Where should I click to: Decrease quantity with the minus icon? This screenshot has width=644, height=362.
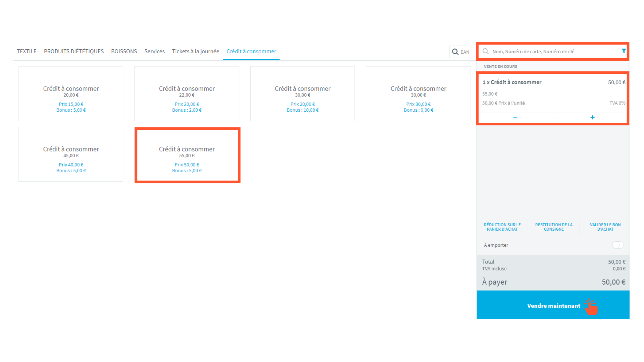(x=515, y=117)
